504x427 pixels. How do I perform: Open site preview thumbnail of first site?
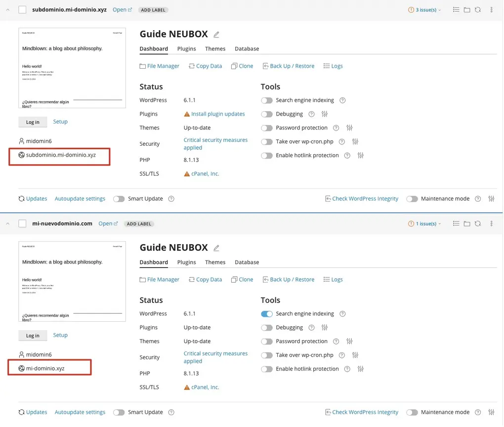pyautogui.click(x=72, y=68)
